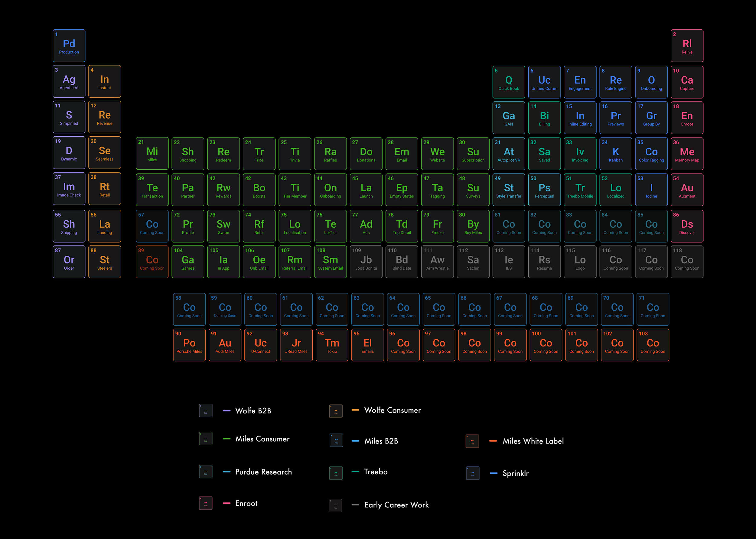Select the Early Career Work legend entry
756x539 pixels.
tap(396, 505)
